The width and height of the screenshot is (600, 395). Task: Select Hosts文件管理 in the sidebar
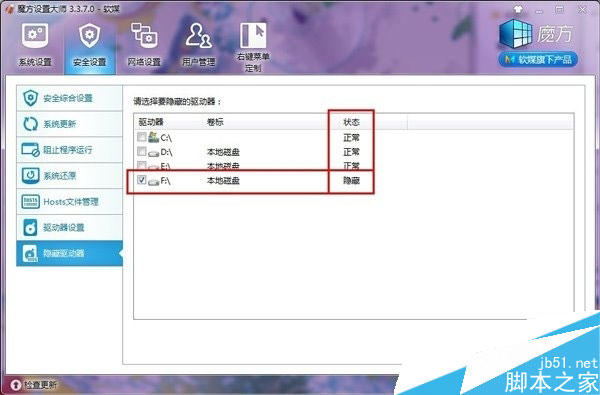(69, 201)
